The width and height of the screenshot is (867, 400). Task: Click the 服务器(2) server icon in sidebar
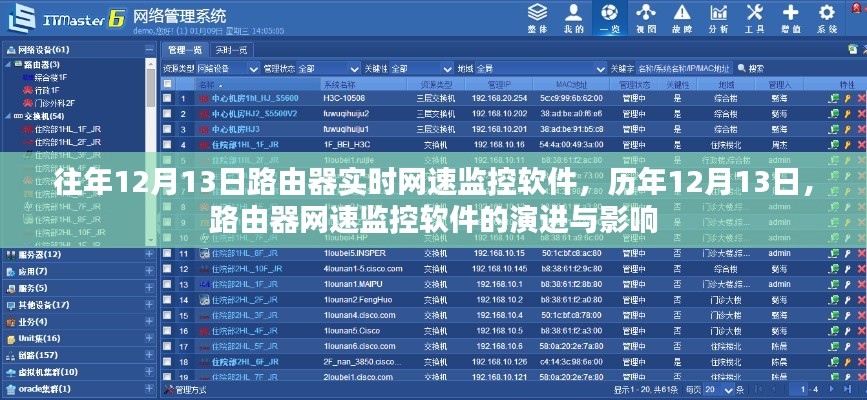[8, 256]
